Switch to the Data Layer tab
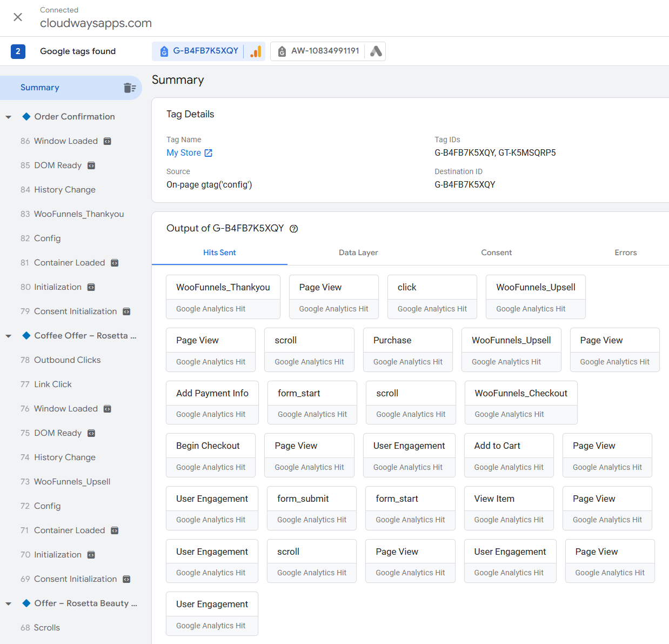Screen dimensions: 669x644 358,253
